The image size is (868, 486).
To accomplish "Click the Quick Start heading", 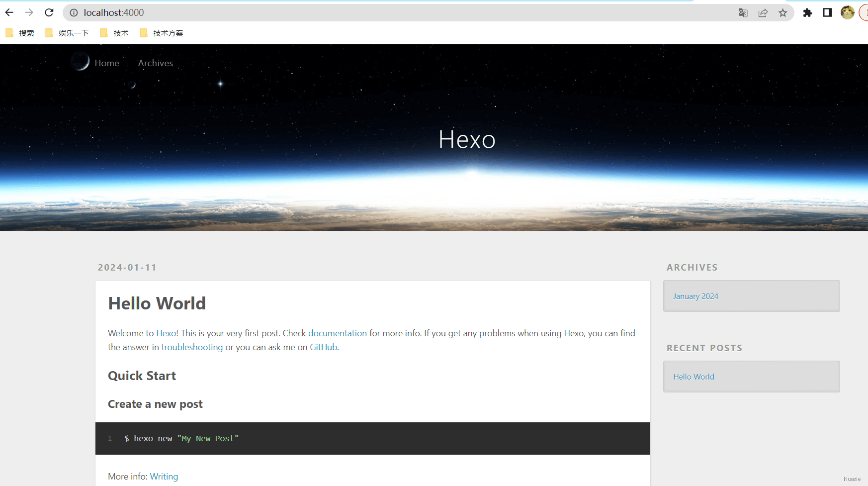I will (x=142, y=376).
